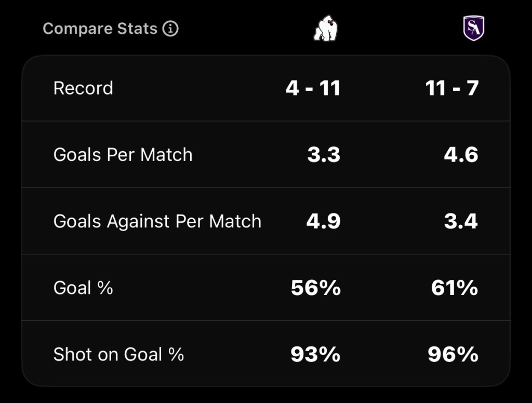Tap the 3.3 goals per match value
The width and height of the screenshot is (532, 403).
[x=324, y=155]
